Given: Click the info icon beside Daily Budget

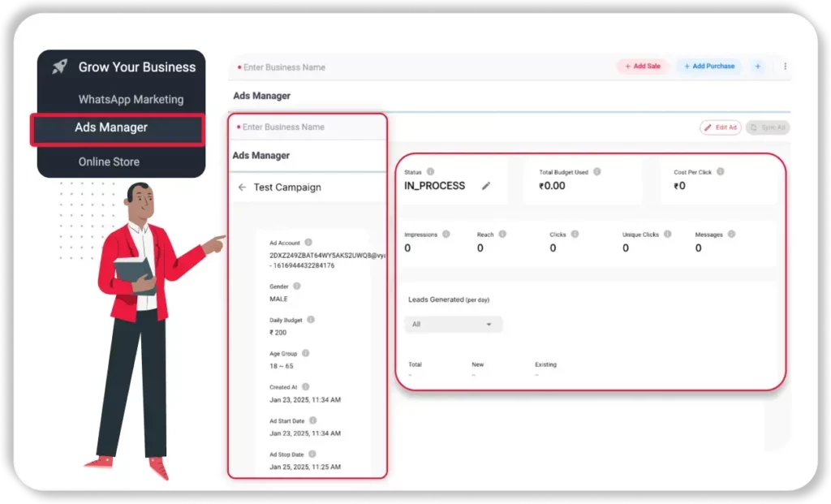Looking at the screenshot, I should point(311,320).
